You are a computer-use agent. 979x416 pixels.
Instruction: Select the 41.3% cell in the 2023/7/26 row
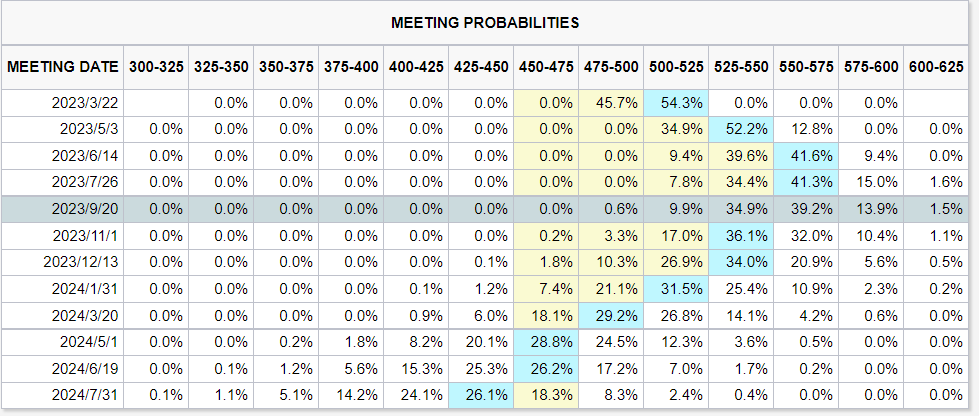click(806, 182)
